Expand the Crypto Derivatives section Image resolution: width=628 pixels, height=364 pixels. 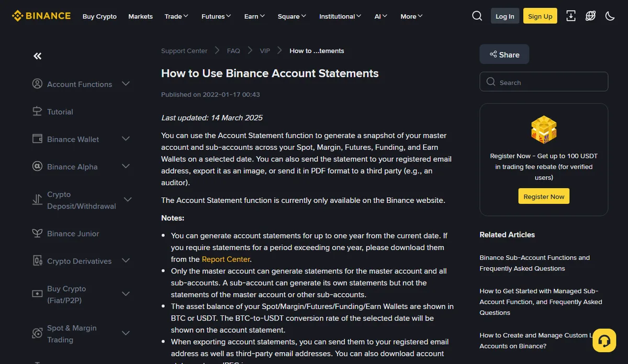[126, 260]
